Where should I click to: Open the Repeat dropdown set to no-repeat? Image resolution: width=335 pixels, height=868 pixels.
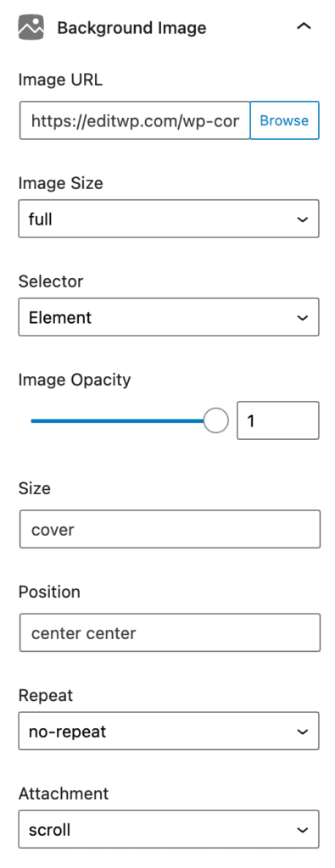(x=169, y=732)
